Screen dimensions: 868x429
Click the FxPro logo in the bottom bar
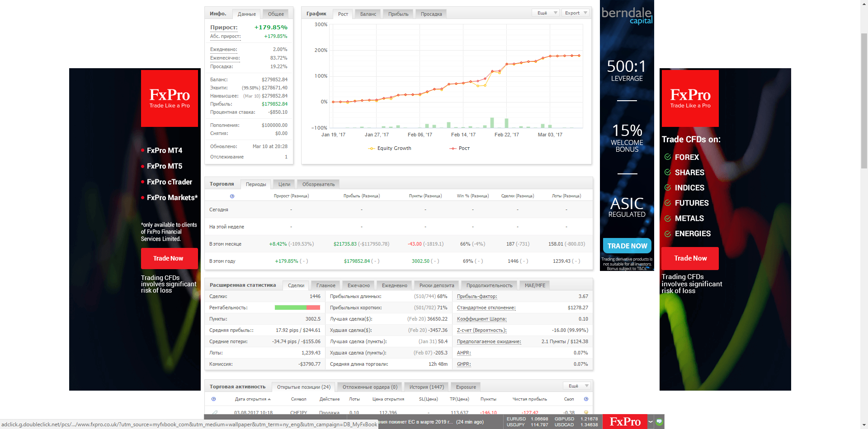[625, 422]
